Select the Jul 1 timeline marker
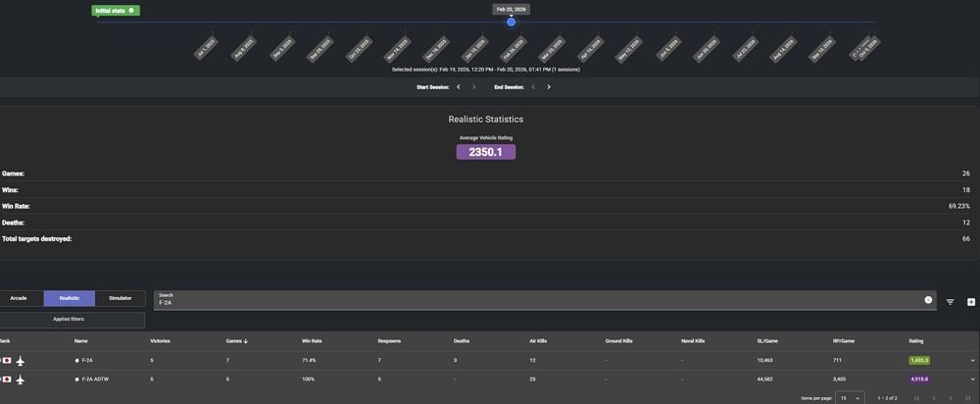This screenshot has height=404, width=980. pyautogui.click(x=206, y=49)
